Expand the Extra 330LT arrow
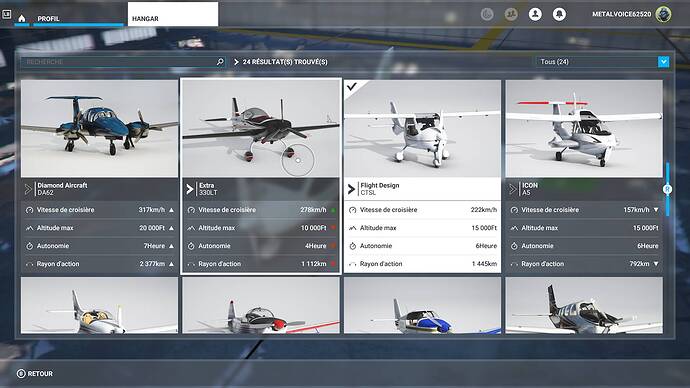This screenshot has width=690, height=388. tap(190, 189)
